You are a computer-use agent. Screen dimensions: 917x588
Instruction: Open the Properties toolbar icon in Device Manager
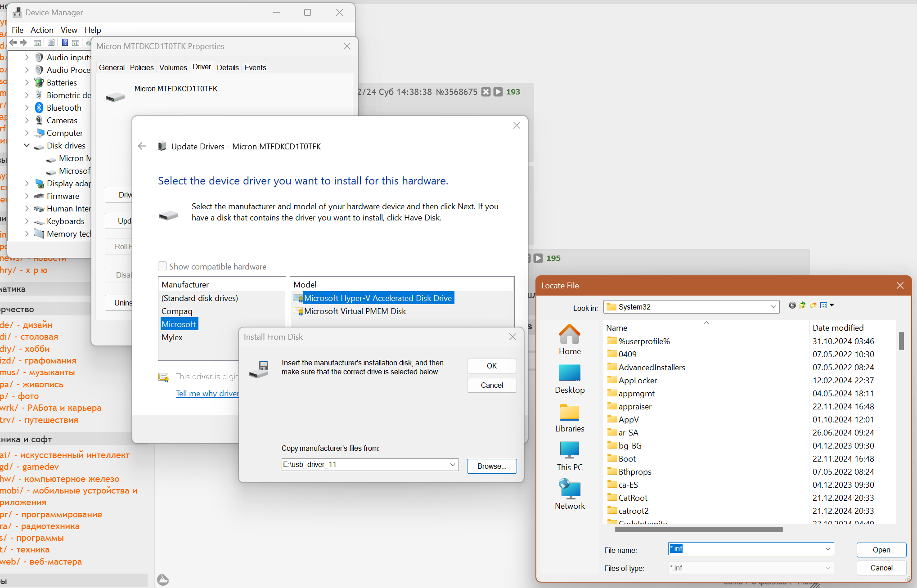(x=51, y=42)
